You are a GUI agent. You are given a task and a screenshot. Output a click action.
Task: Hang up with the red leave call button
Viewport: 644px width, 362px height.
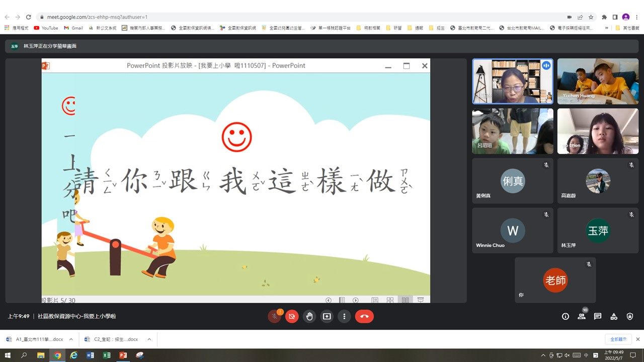[364, 316]
